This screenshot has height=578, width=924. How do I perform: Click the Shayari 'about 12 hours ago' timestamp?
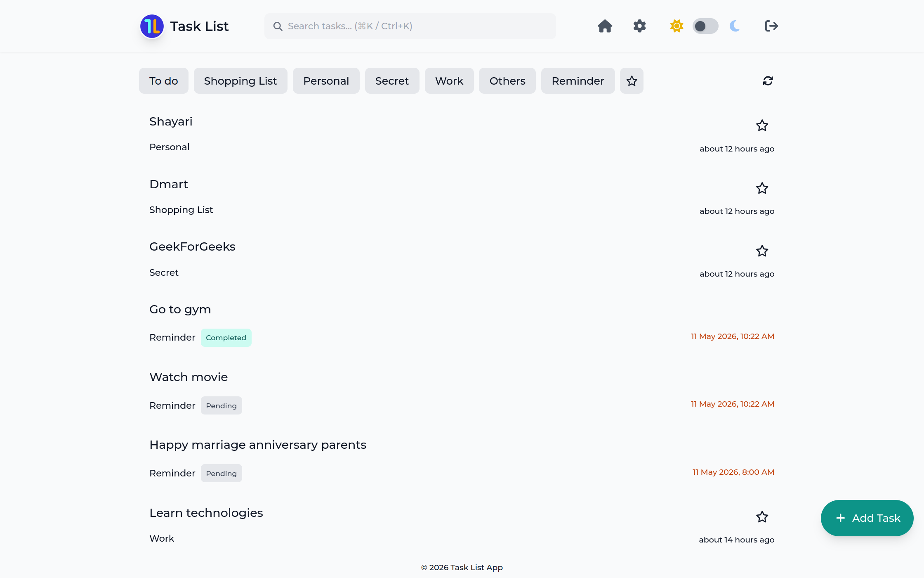click(x=737, y=149)
